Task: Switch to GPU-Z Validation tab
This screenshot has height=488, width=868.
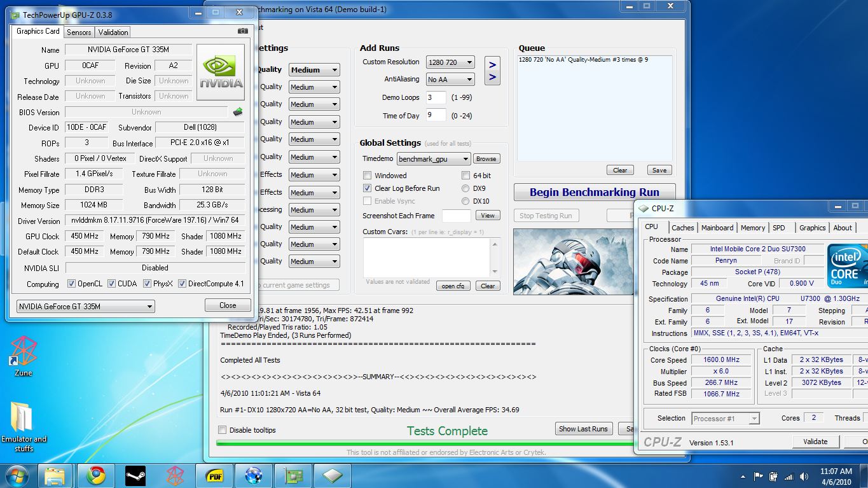Action: pyautogui.click(x=113, y=32)
